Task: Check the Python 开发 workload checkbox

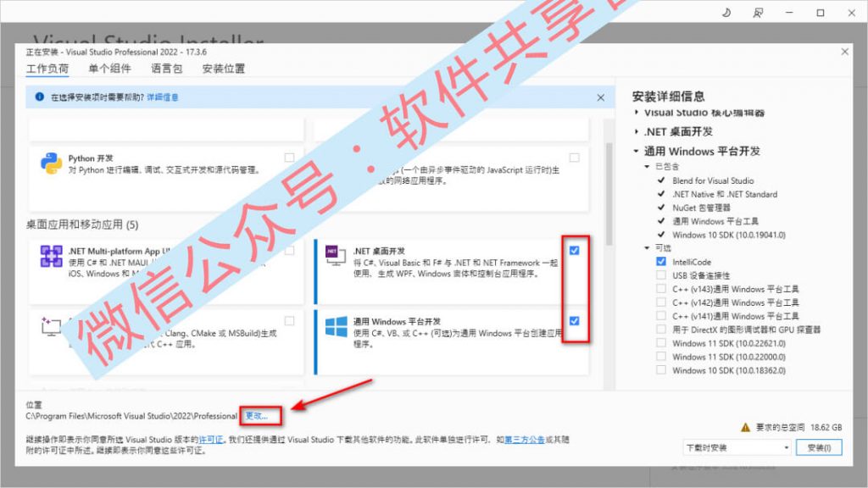Action: pos(289,158)
